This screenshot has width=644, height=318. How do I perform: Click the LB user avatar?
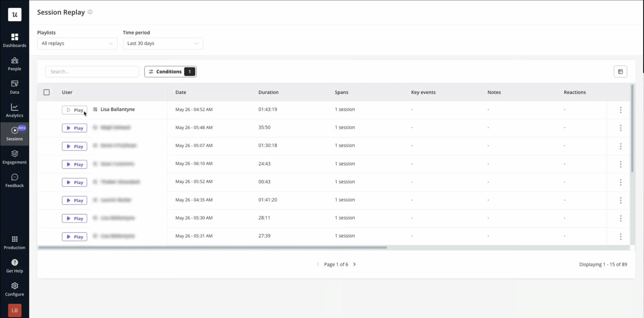click(x=15, y=310)
